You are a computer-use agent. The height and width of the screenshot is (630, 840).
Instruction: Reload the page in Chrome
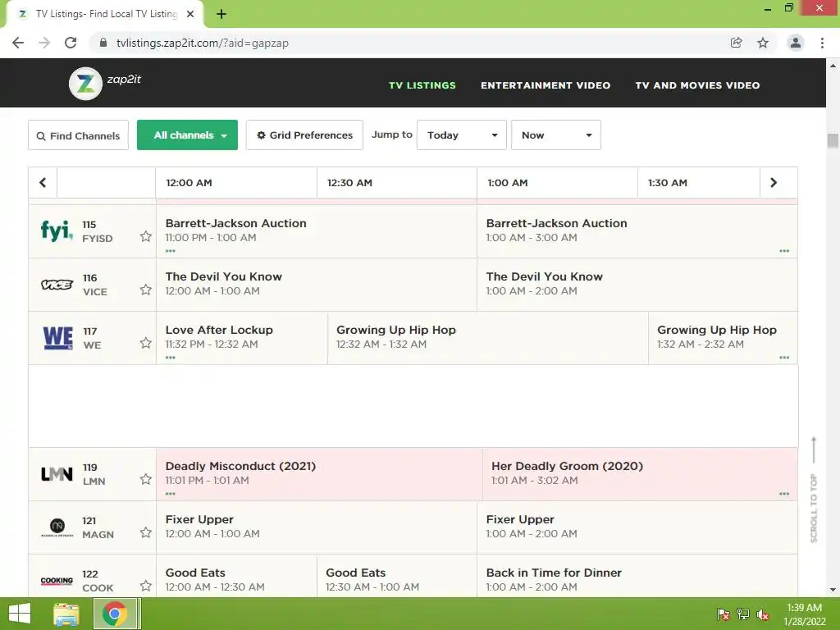(x=71, y=43)
